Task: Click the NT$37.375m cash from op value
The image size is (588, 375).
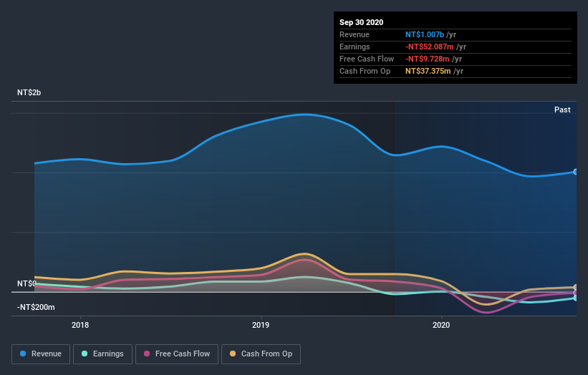Action: (428, 71)
